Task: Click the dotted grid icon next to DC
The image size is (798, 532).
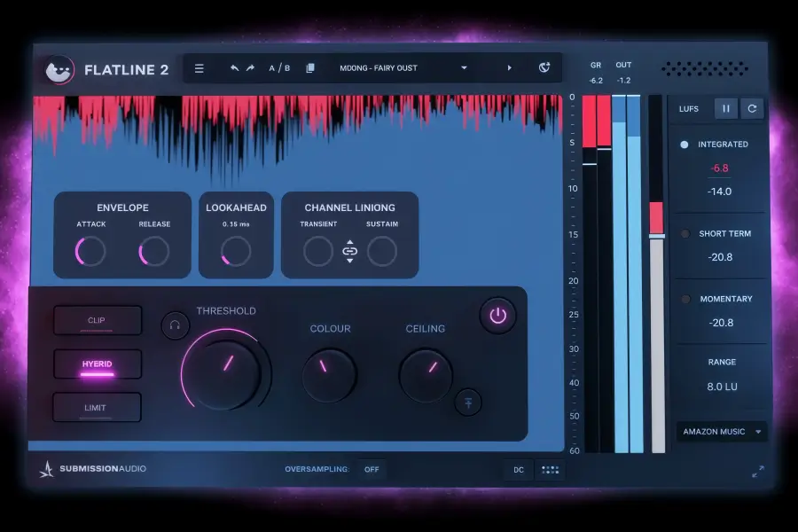Action: tap(550, 470)
